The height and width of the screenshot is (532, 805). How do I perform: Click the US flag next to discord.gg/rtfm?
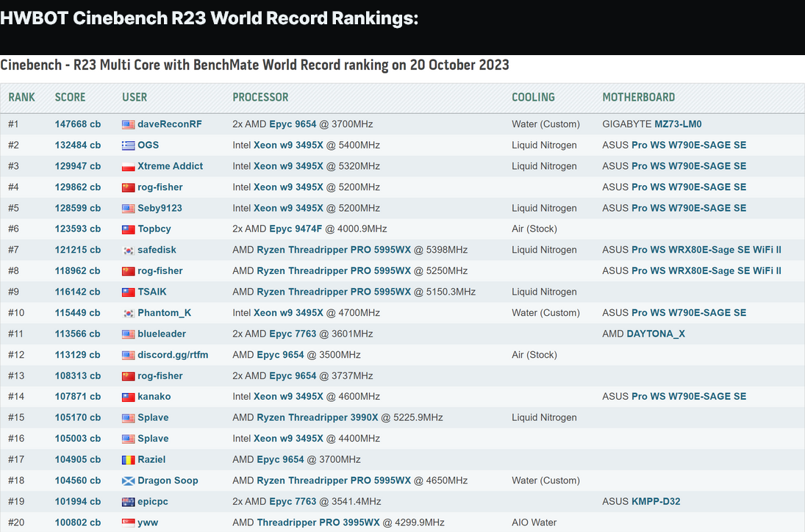(129, 355)
